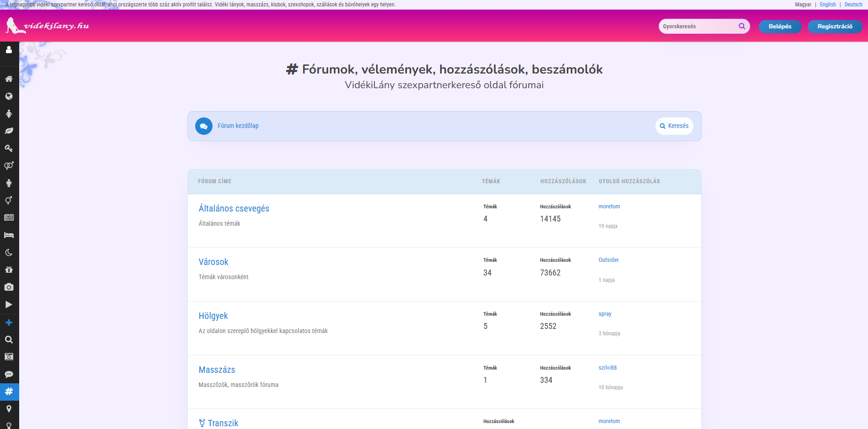The height and width of the screenshot is (429, 868).
Task: Switch language to Magyar
Action: click(803, 5)
